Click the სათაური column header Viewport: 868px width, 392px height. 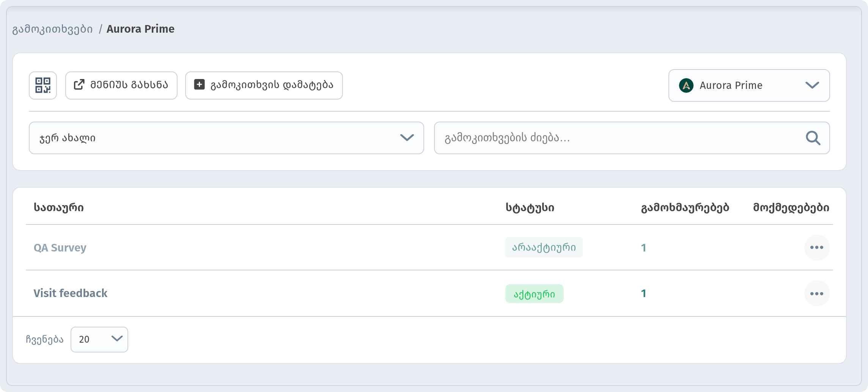pyautogui.click(x=59, y=207)
